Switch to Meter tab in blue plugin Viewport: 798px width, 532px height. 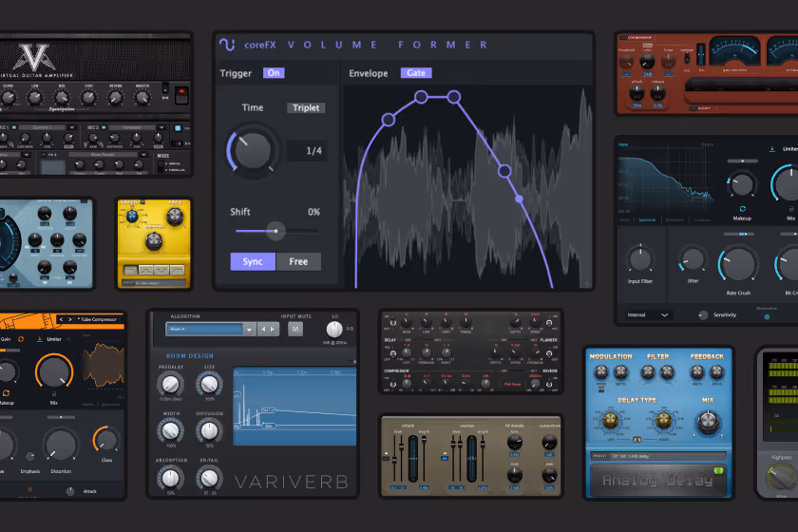[624, 220]
